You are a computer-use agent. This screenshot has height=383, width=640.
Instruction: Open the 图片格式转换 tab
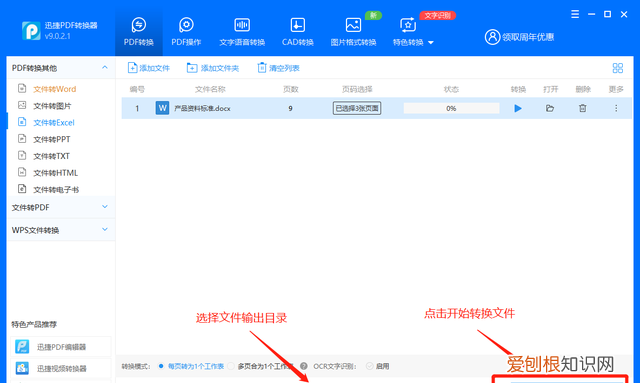pos(353,32)
